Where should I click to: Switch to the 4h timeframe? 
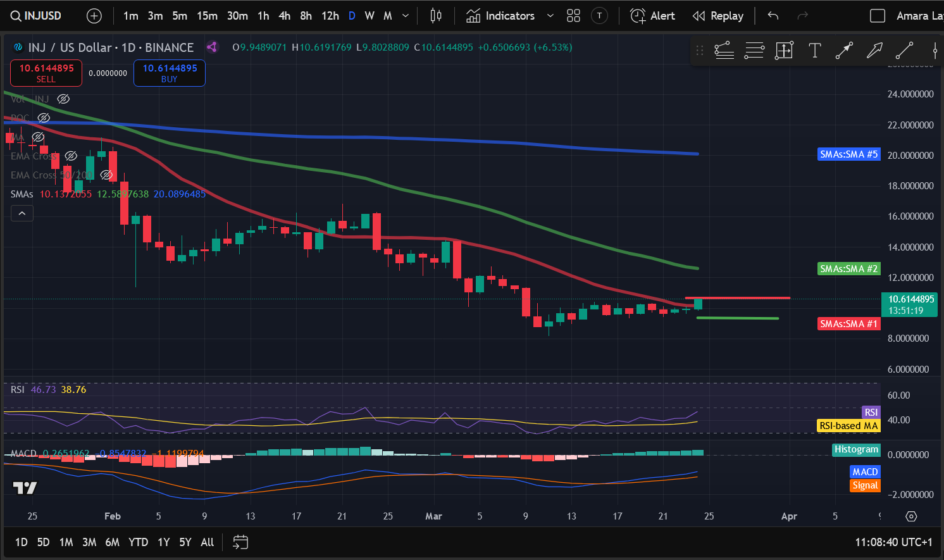point(285,16)
